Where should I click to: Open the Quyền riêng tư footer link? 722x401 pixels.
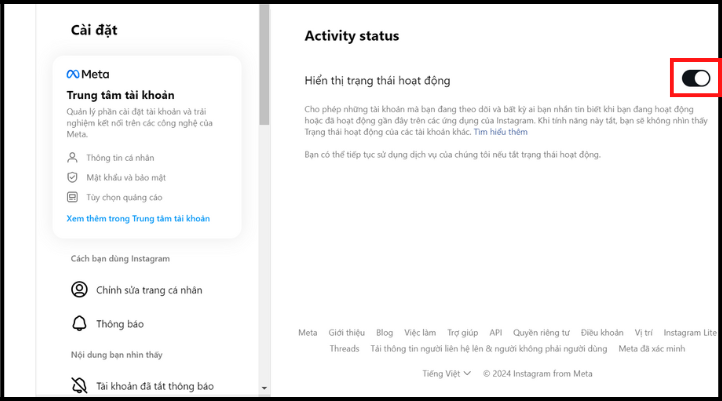541,332
